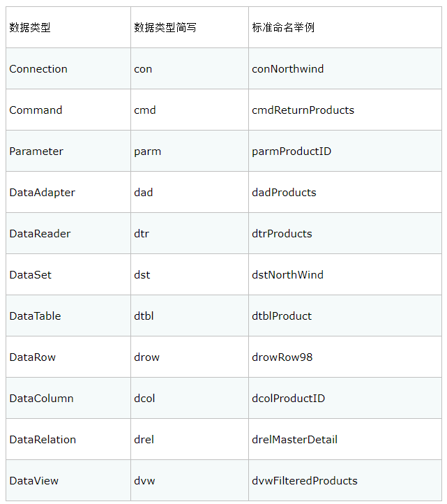This screenshot has width=447, height=504.
Task: Click the 标准命名举例 column header
Action: pos(283,28)
